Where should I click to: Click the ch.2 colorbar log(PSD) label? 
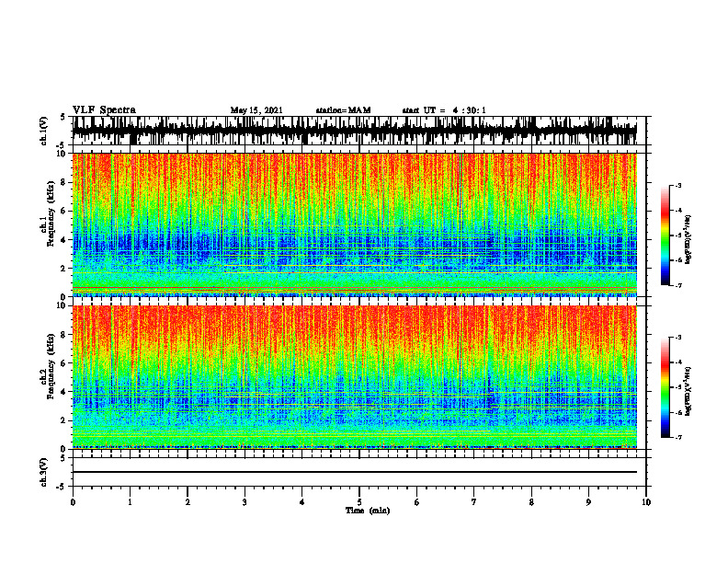coord(688,391)
